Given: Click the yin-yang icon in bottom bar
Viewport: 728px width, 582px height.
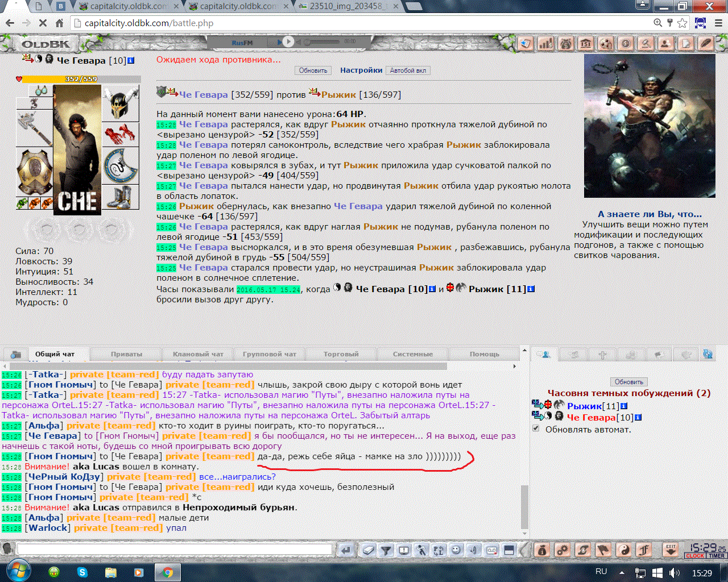Looking at the screenshot, I should 624,550.
